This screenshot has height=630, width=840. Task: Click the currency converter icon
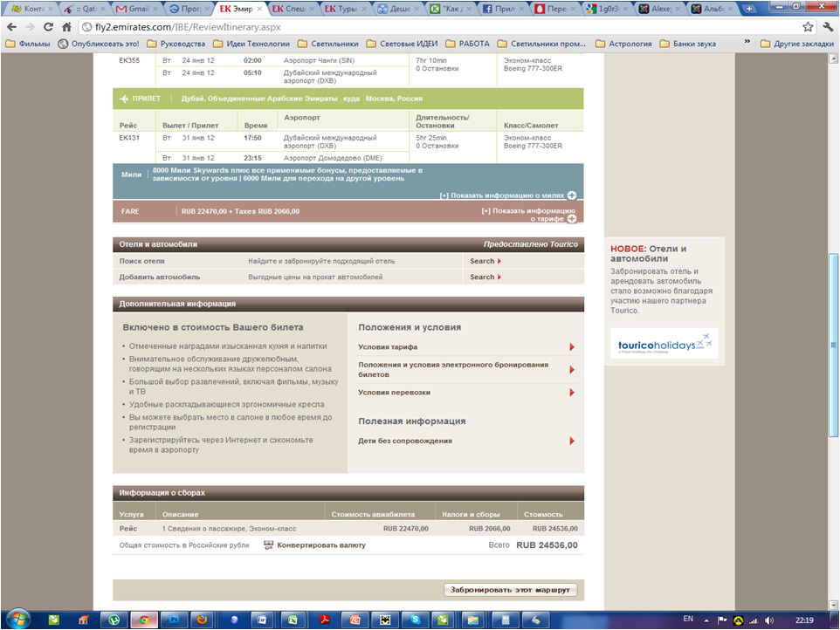[268, 544]
